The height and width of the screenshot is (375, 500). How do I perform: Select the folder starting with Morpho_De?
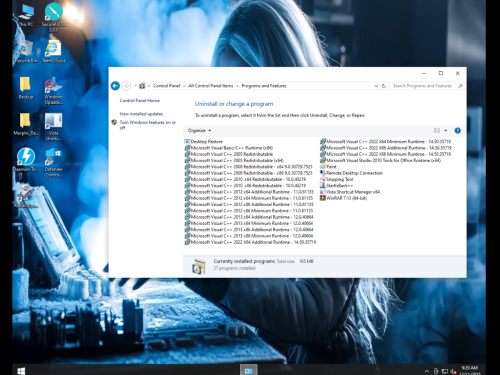tap(26, 124)
